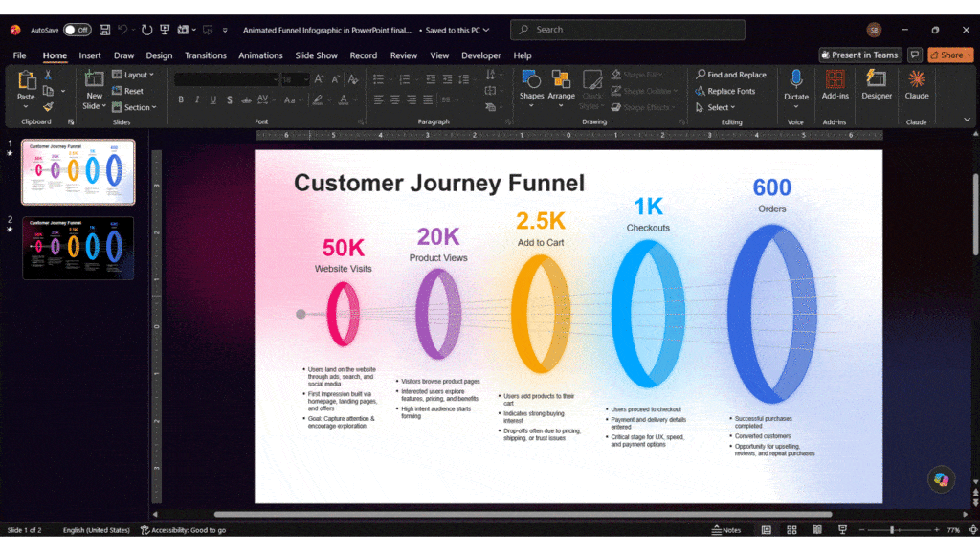This screenshot has height=551, width=980.
Task: Click Normal view icon in status bar
Action: click(767, 530)
